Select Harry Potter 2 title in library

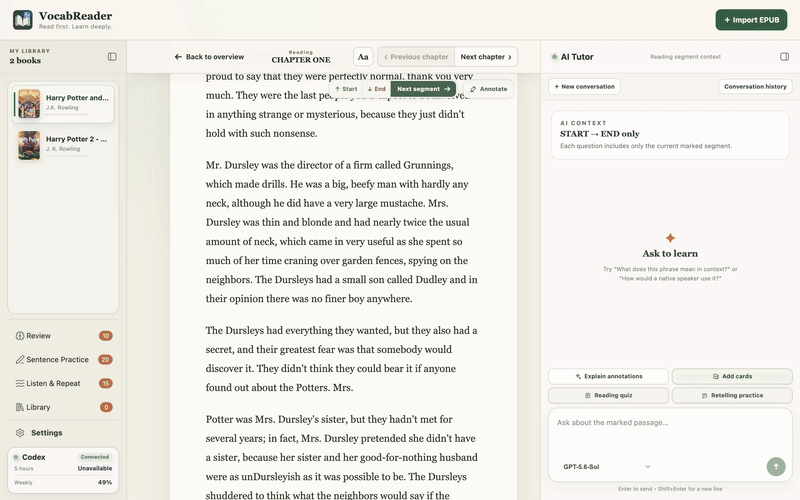click(x=77, y=139)
